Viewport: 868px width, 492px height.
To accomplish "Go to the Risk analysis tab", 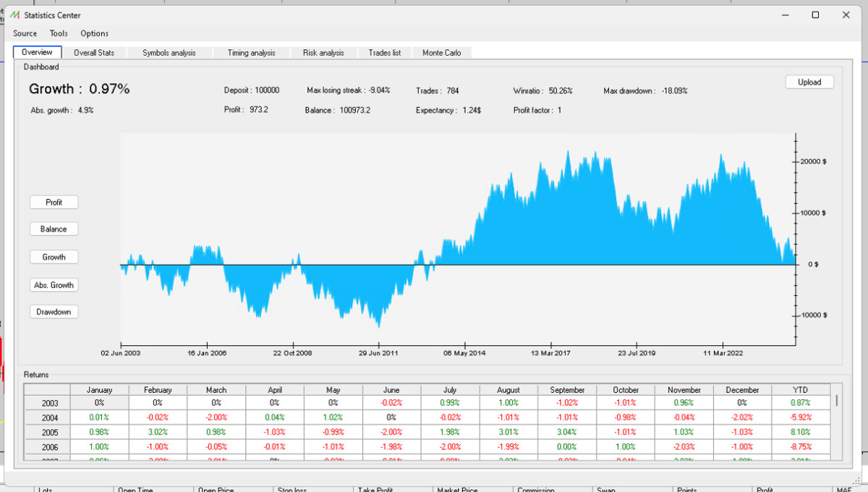I will click(323, 53).
